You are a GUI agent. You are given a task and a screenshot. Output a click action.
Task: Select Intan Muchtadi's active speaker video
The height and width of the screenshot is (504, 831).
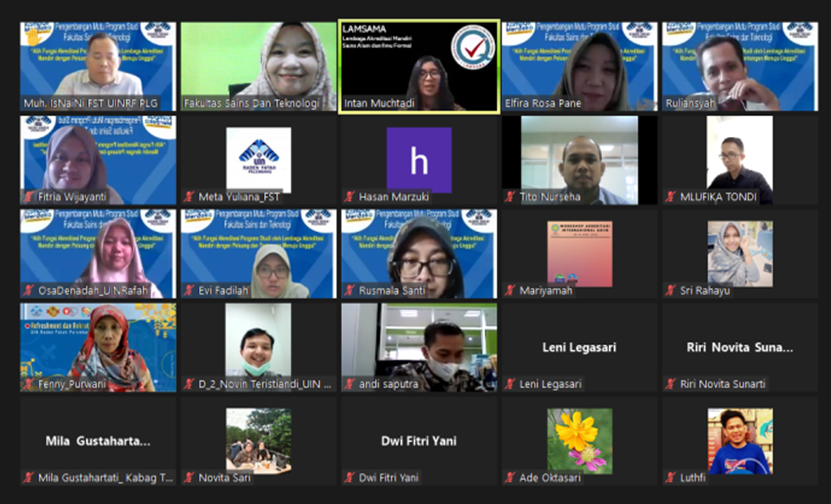coord(419,66)
